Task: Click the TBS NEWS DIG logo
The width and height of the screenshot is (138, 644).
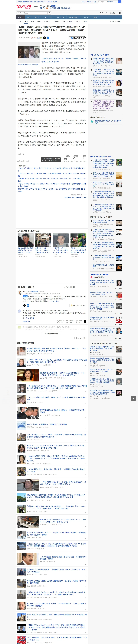Action: [x=77, y=38]
